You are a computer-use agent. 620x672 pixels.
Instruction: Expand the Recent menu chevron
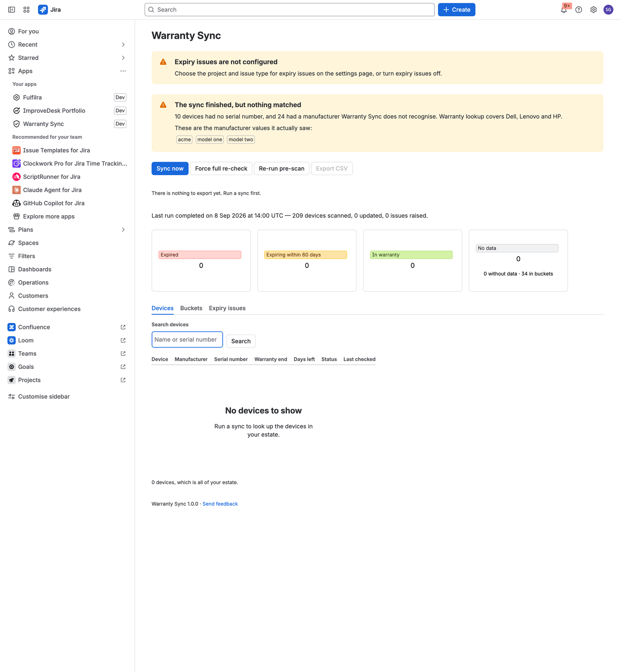(123, 45)
